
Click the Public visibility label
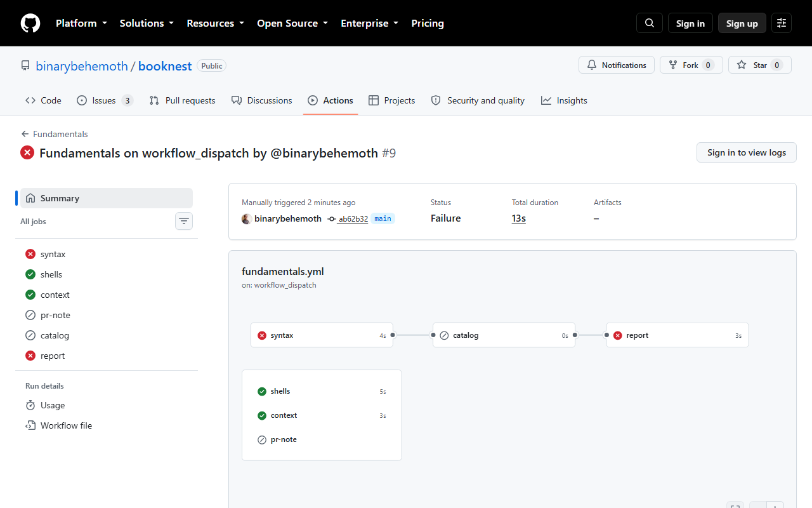pos(212,65)
